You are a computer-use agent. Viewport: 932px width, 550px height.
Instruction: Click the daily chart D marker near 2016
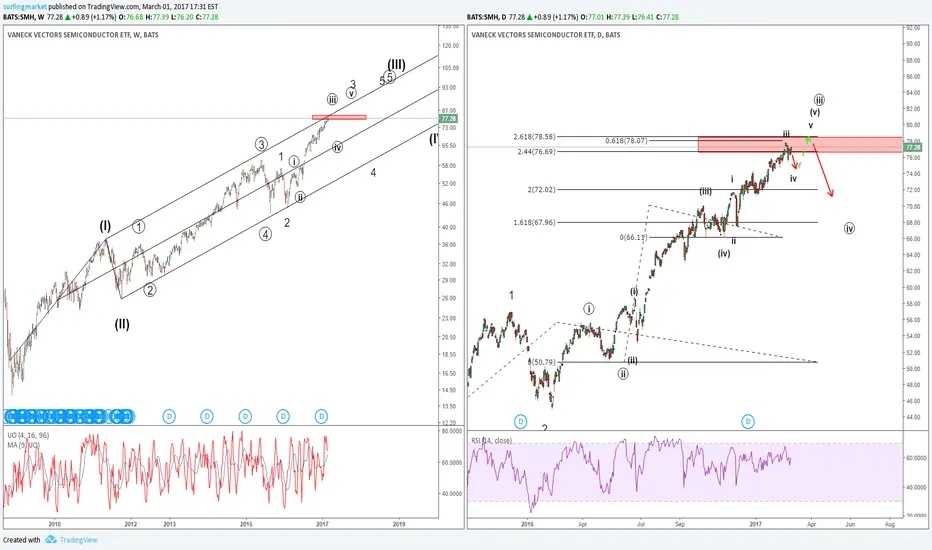tap(521, 422)
